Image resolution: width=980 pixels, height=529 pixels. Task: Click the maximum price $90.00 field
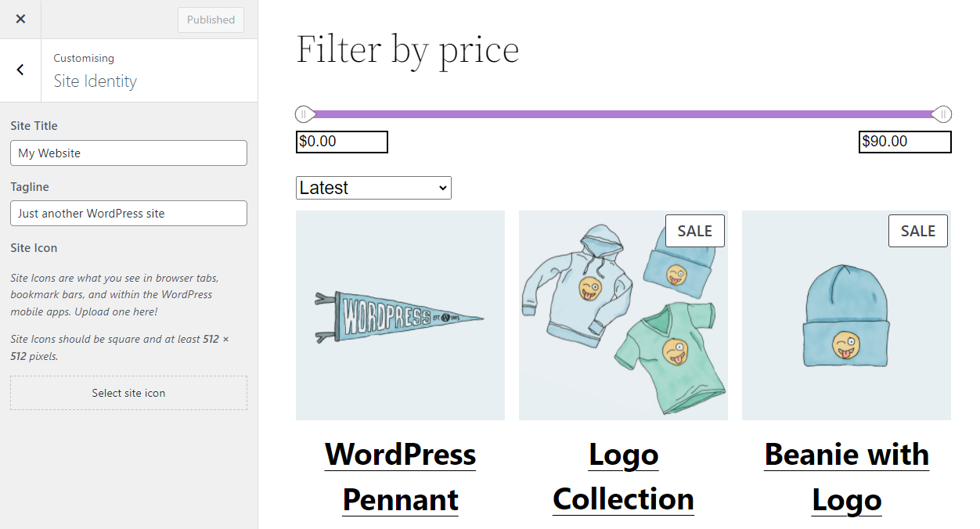[x=904, y=142]
